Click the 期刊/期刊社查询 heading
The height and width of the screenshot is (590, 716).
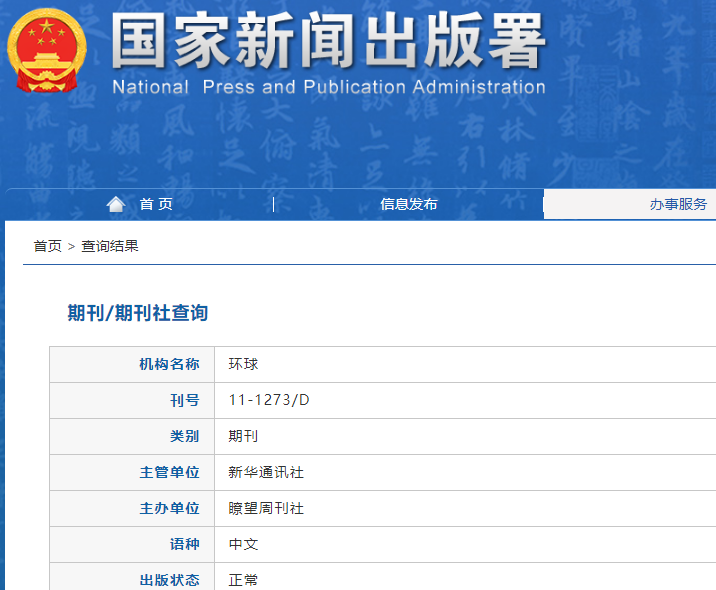point(138,313)
